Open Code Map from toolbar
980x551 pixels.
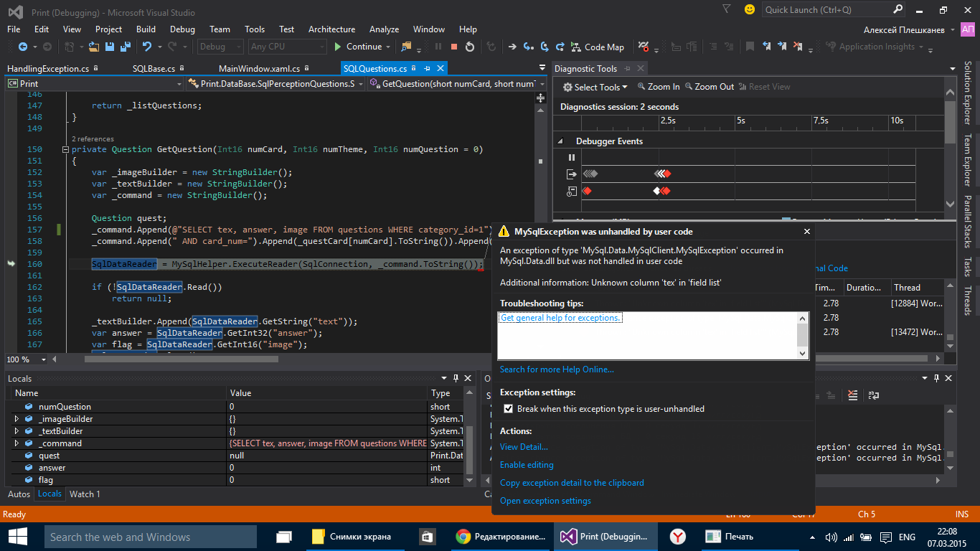point(598,47)
